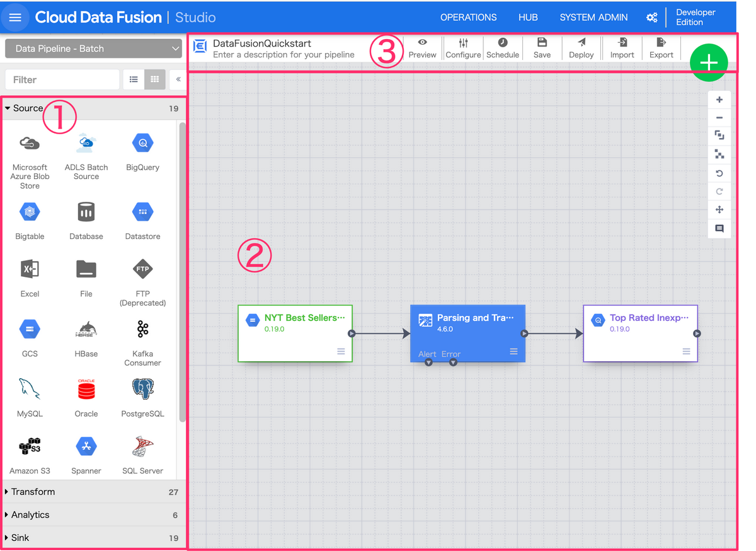Add a BigQuery source plugin
The height and width of the screenshot is (551, 756).
pos(142,152)
